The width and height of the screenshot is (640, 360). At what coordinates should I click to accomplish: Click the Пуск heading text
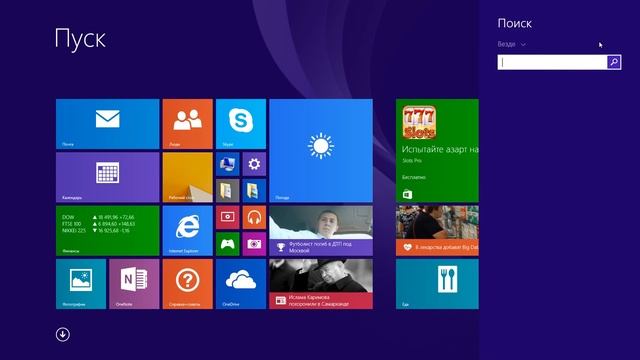80,39
